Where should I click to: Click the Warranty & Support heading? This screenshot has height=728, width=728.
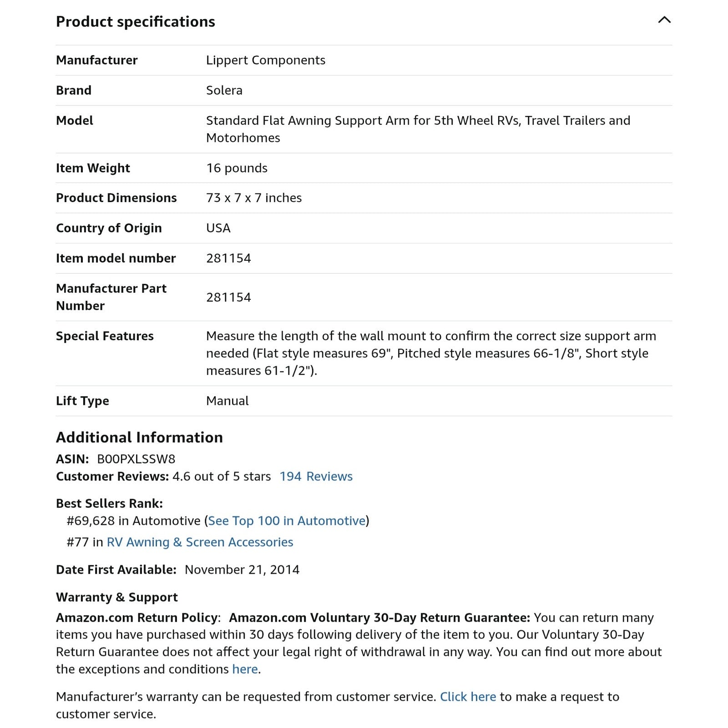pos(116,597)
